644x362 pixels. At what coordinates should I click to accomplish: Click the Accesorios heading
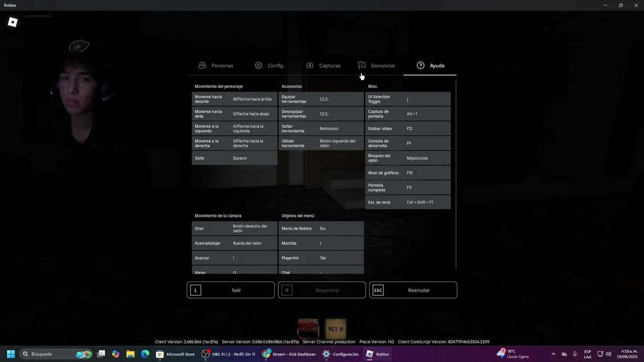click(x=292, y=86)
